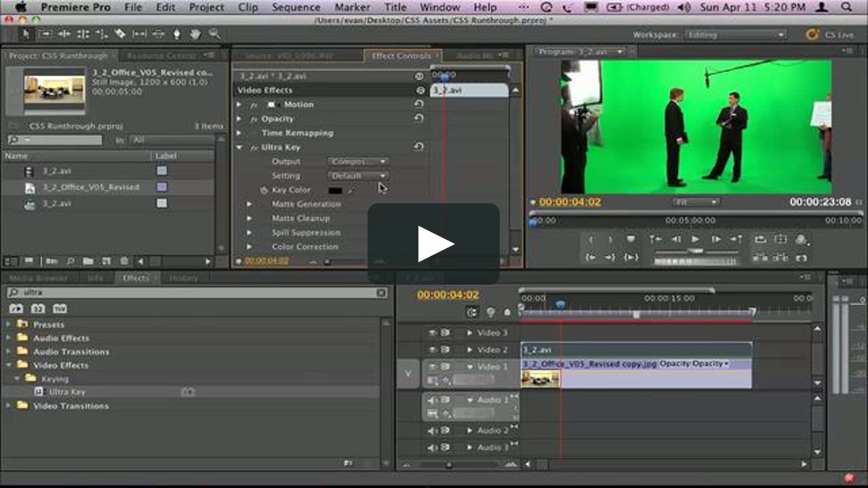Viewport: 868px width, 488px height.
Task: Open the Program monitor Fit zoom dropdown
Action: (x=696, y=202)
